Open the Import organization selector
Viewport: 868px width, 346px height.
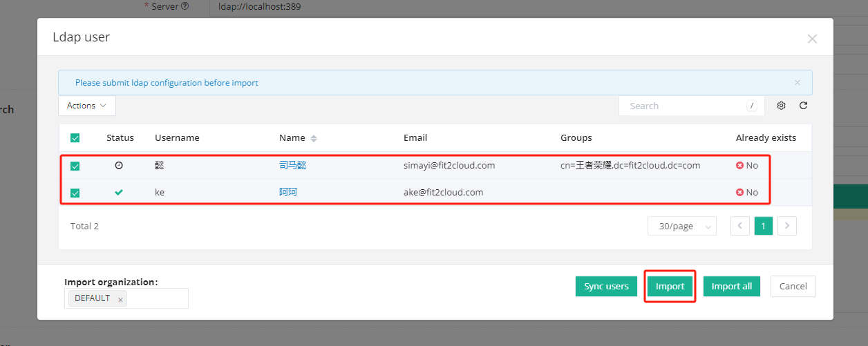[x=126, y=298]
